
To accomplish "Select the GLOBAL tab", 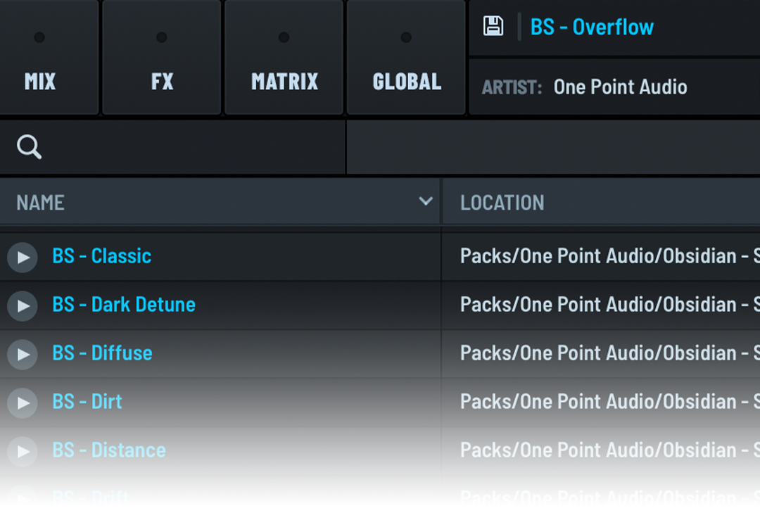I will click(406, 58).
